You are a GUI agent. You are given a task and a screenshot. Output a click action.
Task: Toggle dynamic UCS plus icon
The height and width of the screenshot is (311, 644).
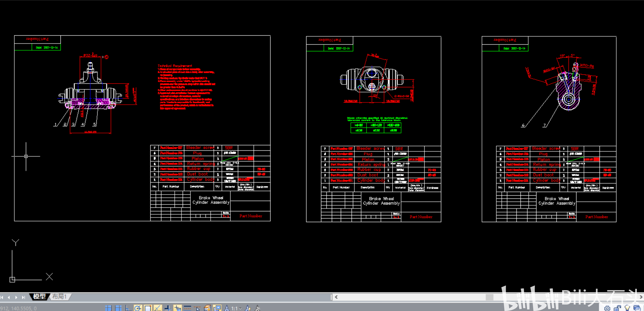pos(167,308)
